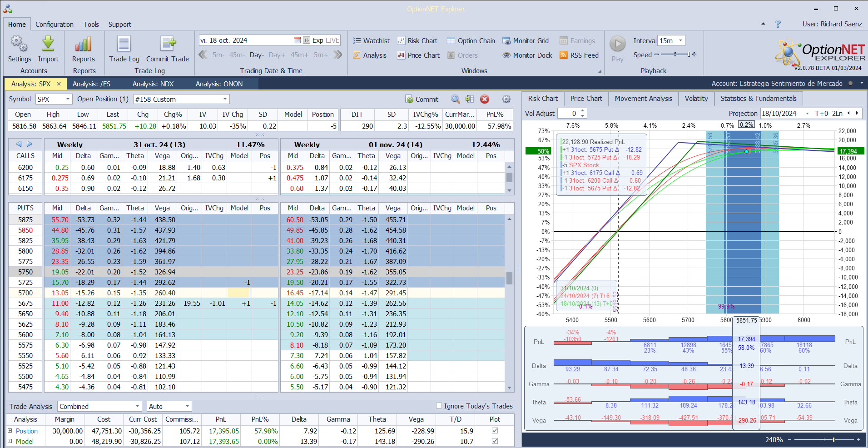Toggle the Exp button in date field
Image resolution: width=868 pixels, height=448 pixels.
[x=317, y=40]
